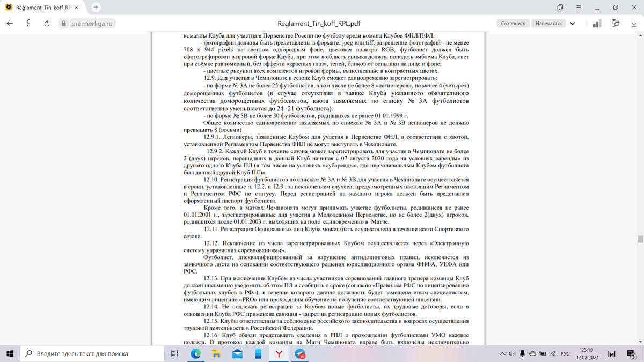
Task: Expand the dropdown arrow next to Напечатать
Action: click(x=572, y=24)
